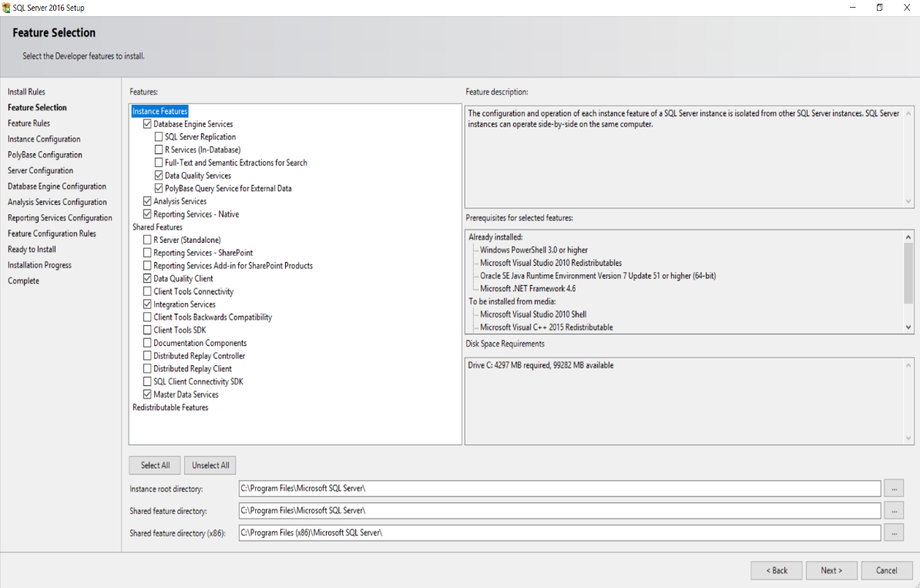The image size is (920, 588).
Task: Browse for the shared feature directory
Action: (894, 510)
